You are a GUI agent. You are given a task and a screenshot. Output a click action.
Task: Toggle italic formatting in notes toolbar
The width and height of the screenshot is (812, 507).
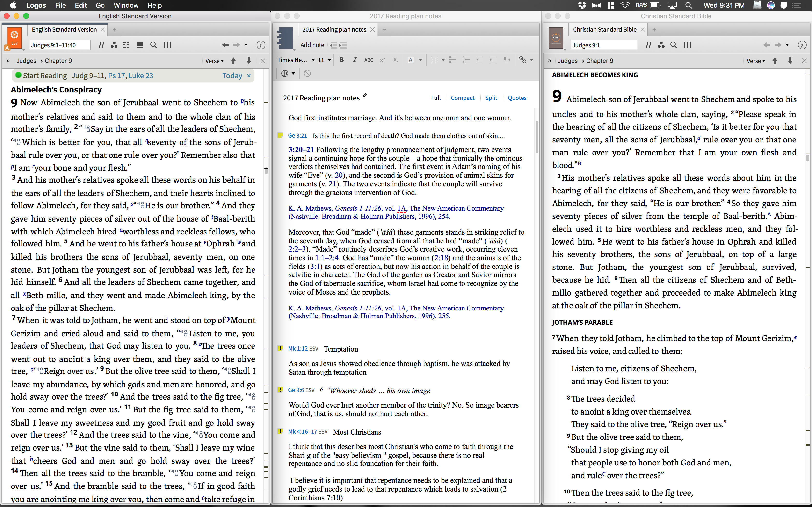pyautogui.click(x=355, y=60)
